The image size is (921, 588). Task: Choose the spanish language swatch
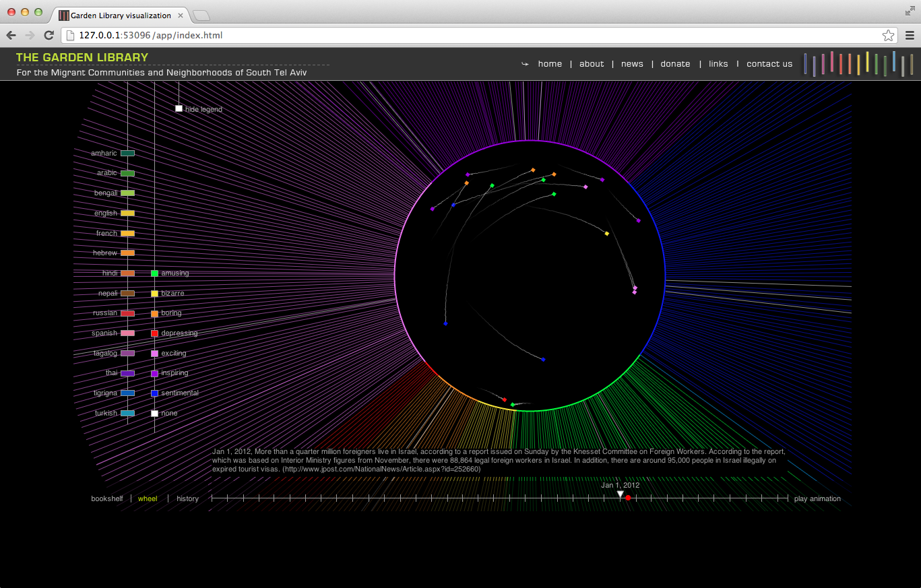[x=127, y=333]
